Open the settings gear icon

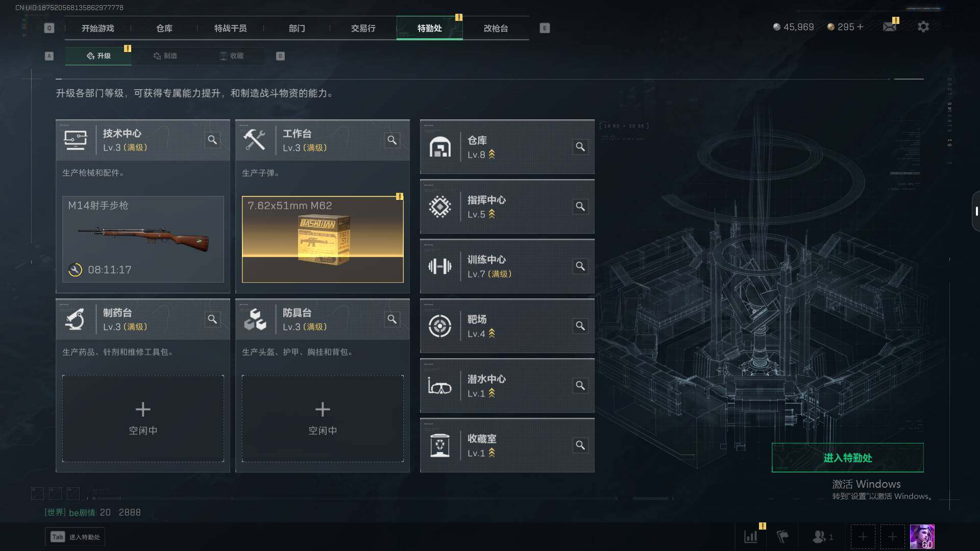[x=923, y=27]
